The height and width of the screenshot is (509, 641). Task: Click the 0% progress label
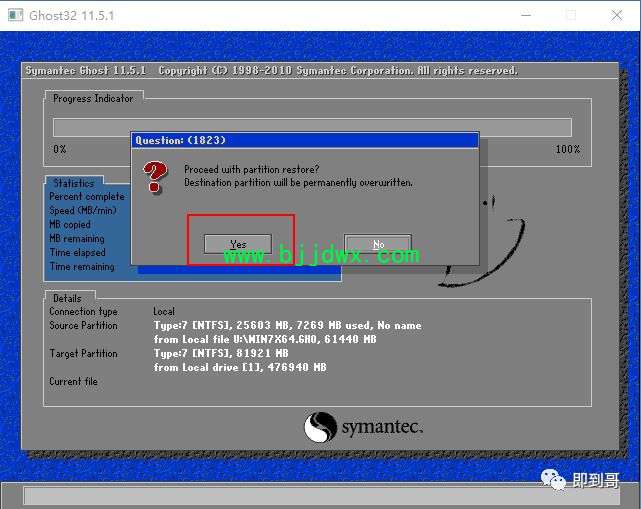tap(60, 149)
